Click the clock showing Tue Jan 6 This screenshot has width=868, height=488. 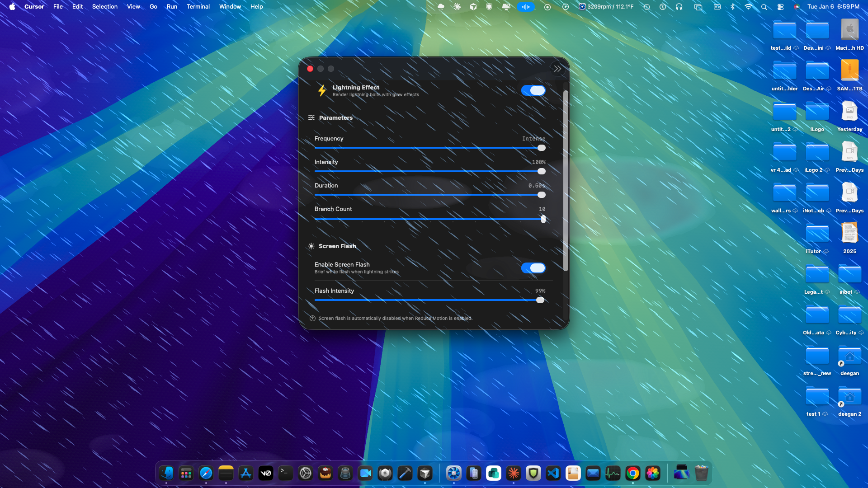click(833, 7)
